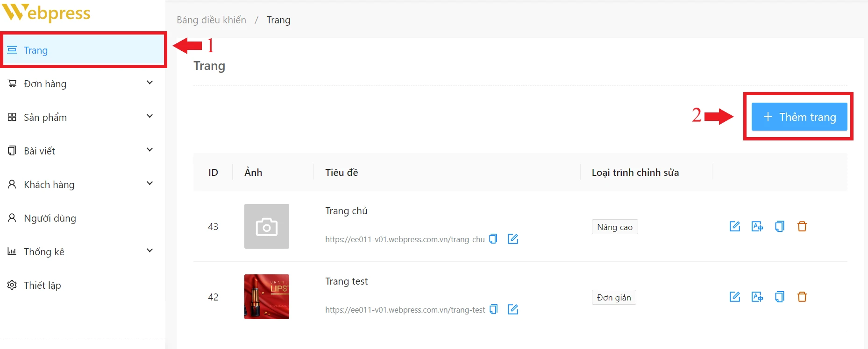This screenshot has width=868, height=349.
Task: Open the trang-test page URL link
Action: [x=405, y=310]
